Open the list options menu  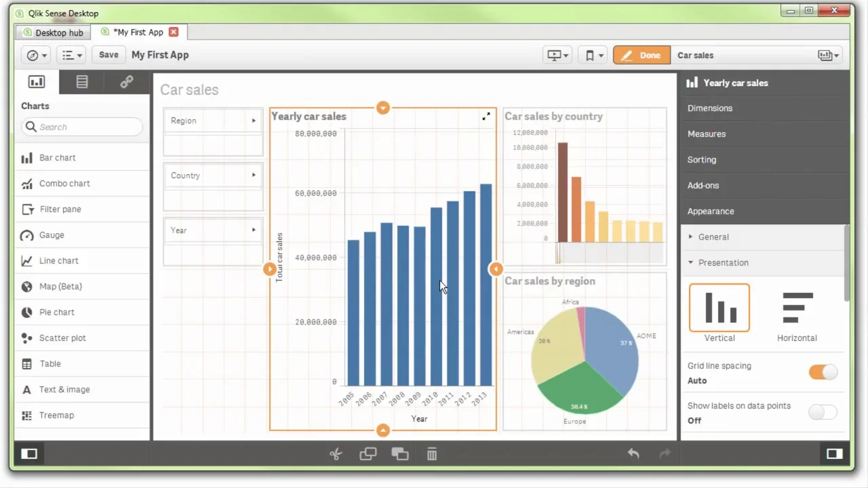tap(71, 55)
